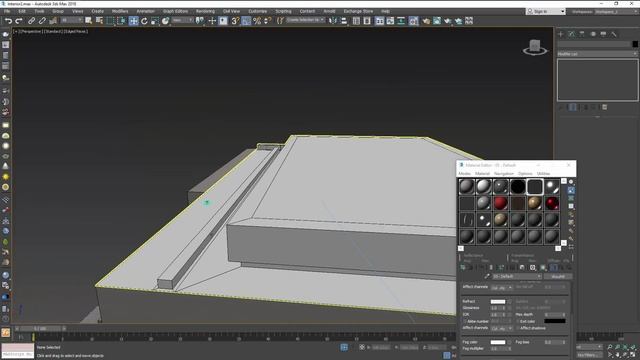The width and height of the screenshot is (640, 360).
Task: Click the time slider frame handle
Action: click(x=40, y=329)
